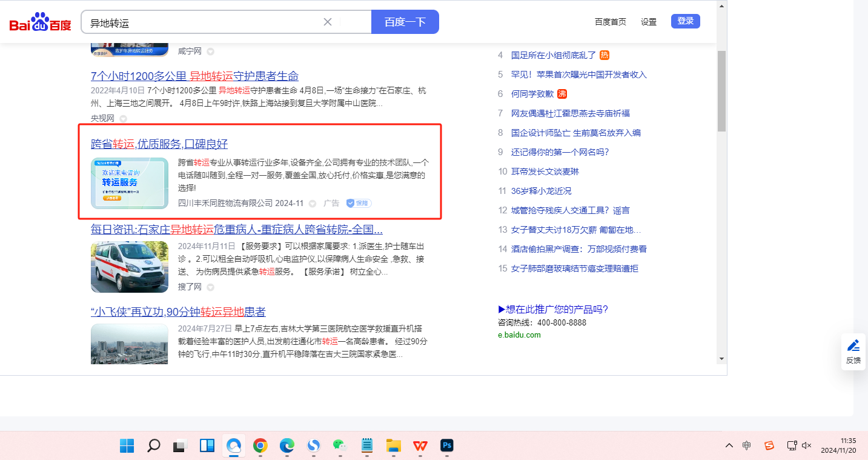Image resolution: width=868 pixels, height=460 pixels.
Task: Launch WeChat from the taskbar
Action: pyautogui.click(x=340, y=446)
